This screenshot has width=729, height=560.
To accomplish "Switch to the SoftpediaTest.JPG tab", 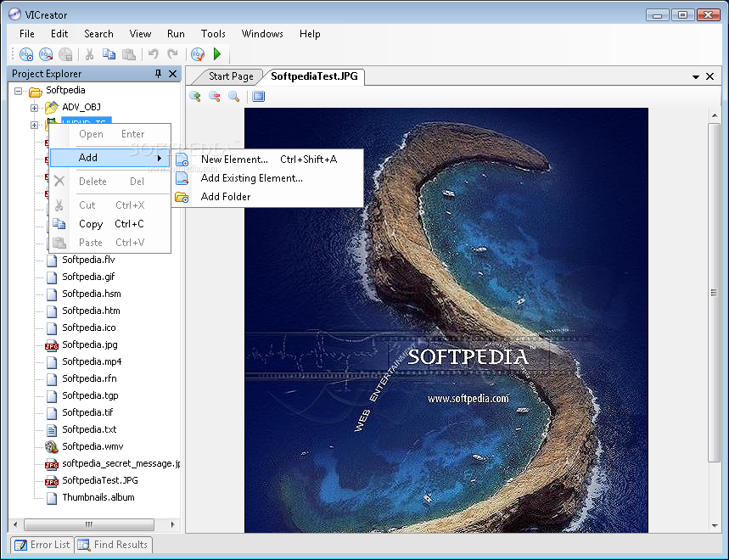I will coord(314,76).
